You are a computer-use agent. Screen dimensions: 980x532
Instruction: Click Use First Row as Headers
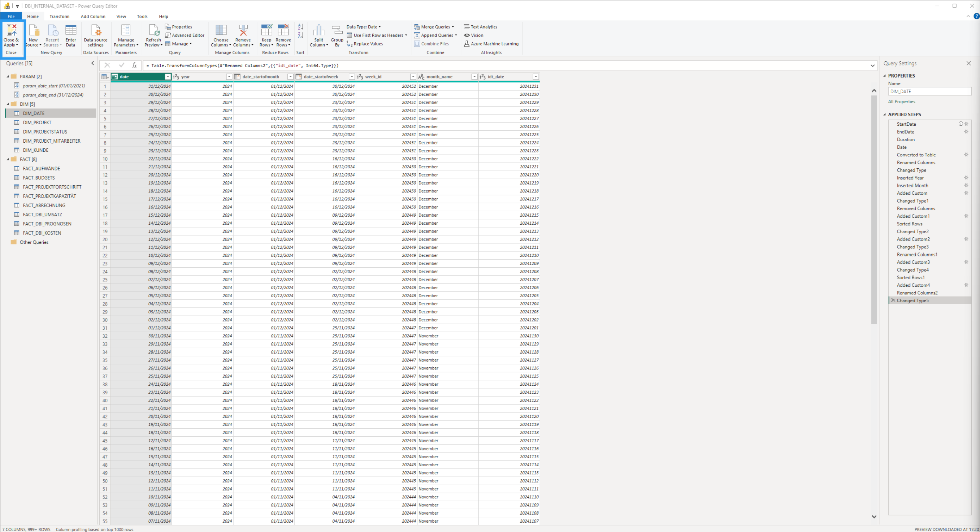click(x=377, y=35)
